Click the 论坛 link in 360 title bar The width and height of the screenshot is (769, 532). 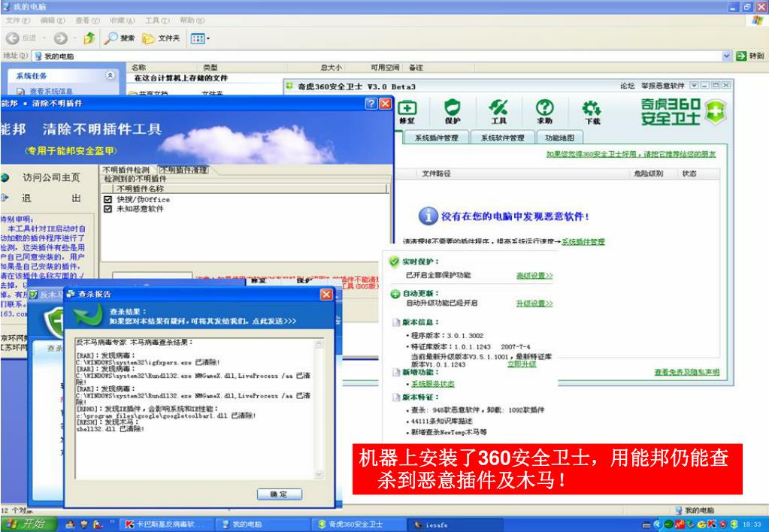(x=627, y=86)
